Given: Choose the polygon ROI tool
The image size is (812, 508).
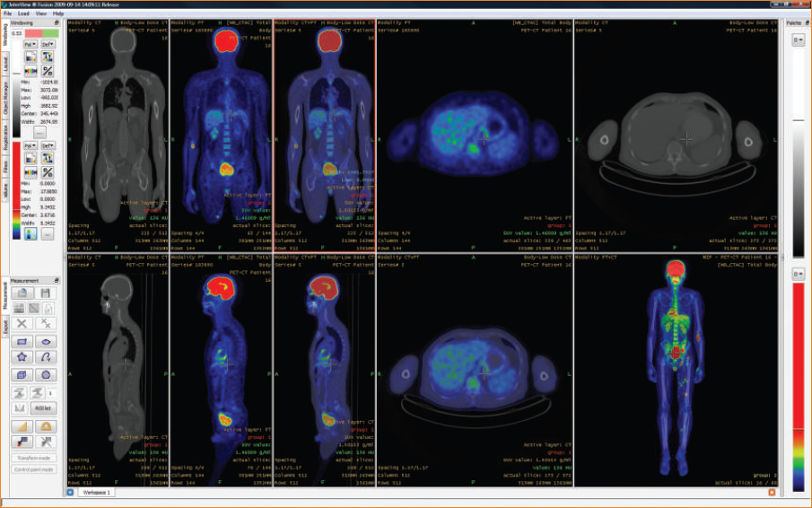Looking at the screenshot, I should 22,357.
